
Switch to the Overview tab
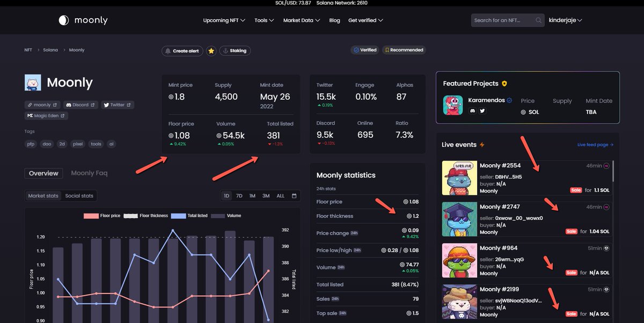43,173
